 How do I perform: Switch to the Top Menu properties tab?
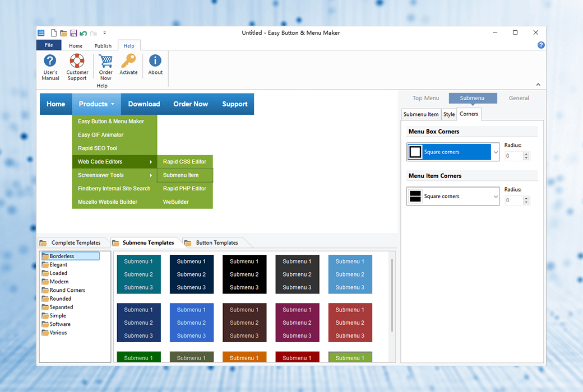425,98
